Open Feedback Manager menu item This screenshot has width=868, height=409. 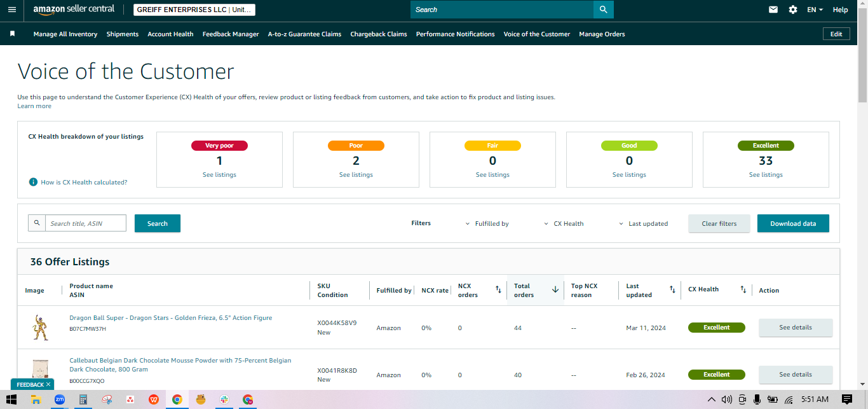231,34
